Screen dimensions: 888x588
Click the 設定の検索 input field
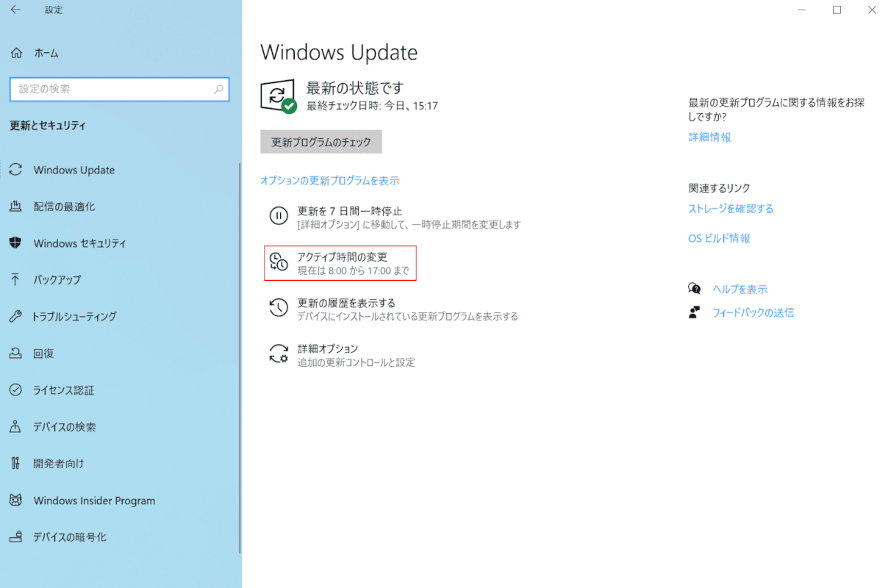[120, 89]
